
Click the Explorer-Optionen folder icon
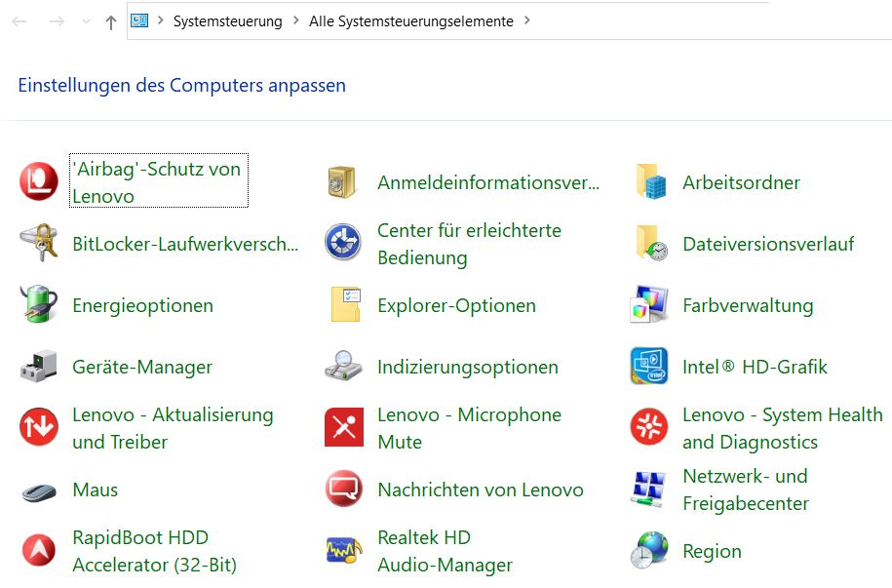click(345, 304)
